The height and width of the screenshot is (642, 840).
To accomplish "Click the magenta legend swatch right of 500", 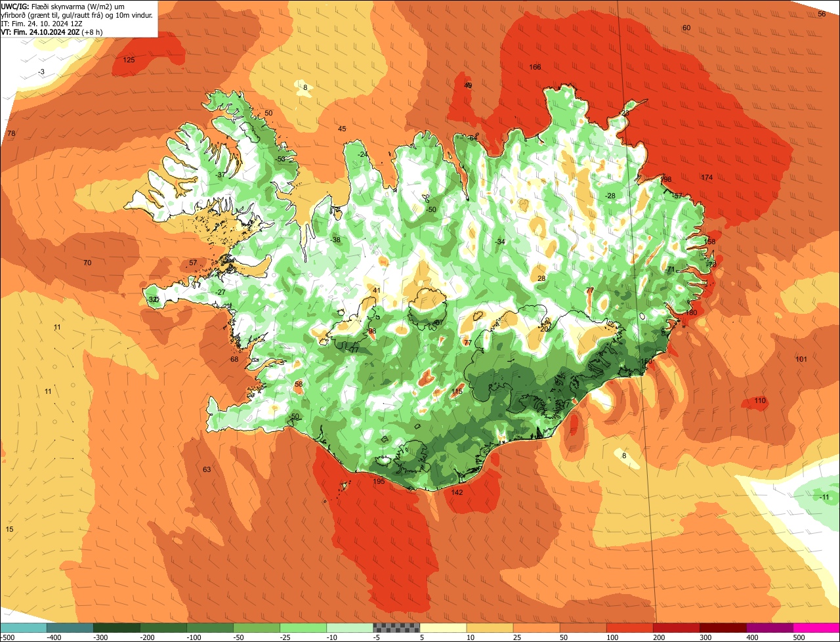I will 816,628.
